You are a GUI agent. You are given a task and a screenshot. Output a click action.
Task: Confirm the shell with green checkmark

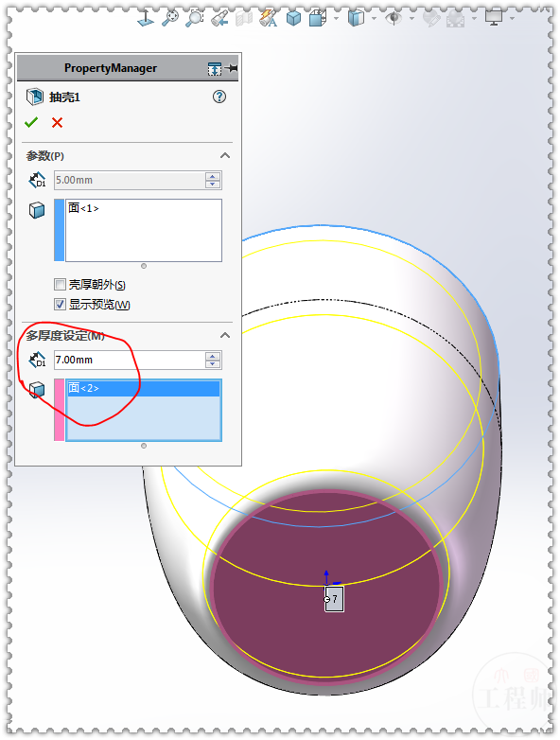[31, 123]
